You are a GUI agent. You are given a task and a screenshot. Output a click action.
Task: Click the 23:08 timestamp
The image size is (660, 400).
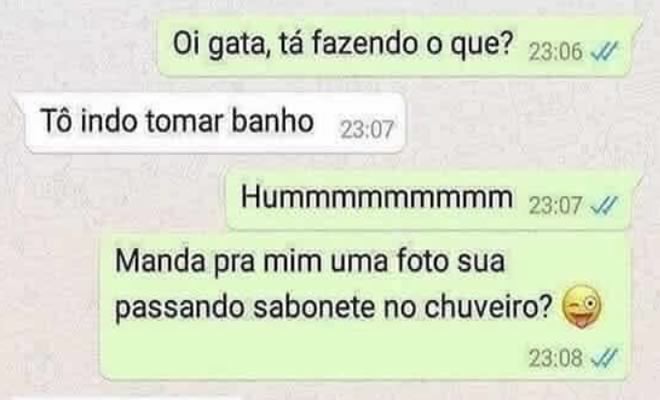[556, 359]
